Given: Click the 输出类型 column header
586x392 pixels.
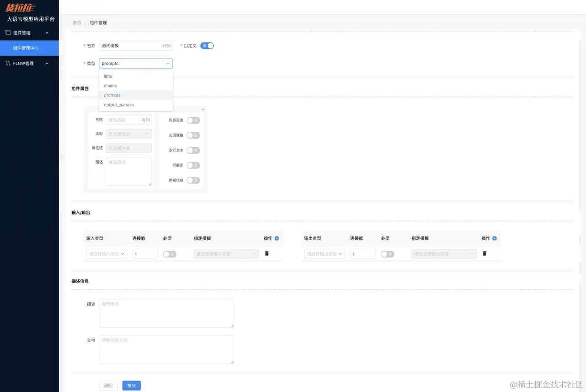Looking at the screenshot, I should pos(313,238).
